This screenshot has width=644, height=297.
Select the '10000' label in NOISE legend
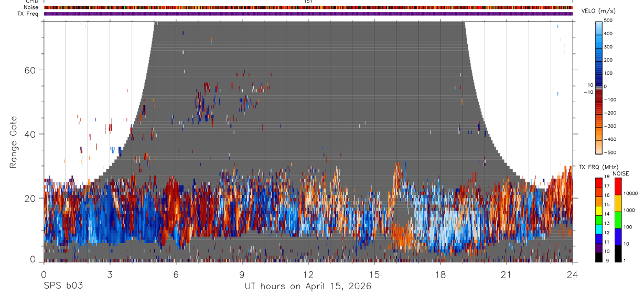point(630,193)
